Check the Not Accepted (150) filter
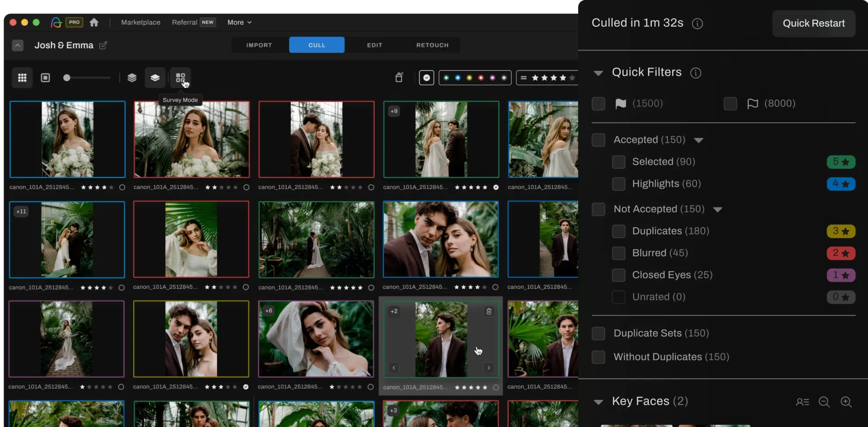This screenshot has height=427, width=868. [x=598, y=209]
